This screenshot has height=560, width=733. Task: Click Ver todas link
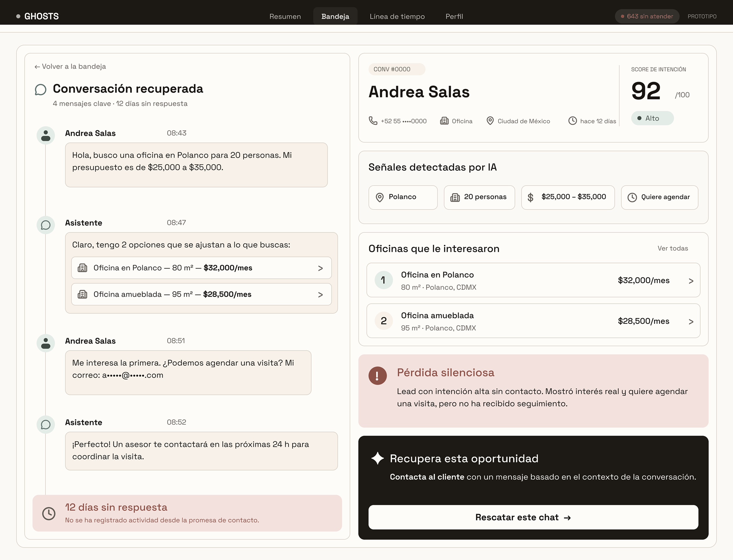[x=673, y=248]
